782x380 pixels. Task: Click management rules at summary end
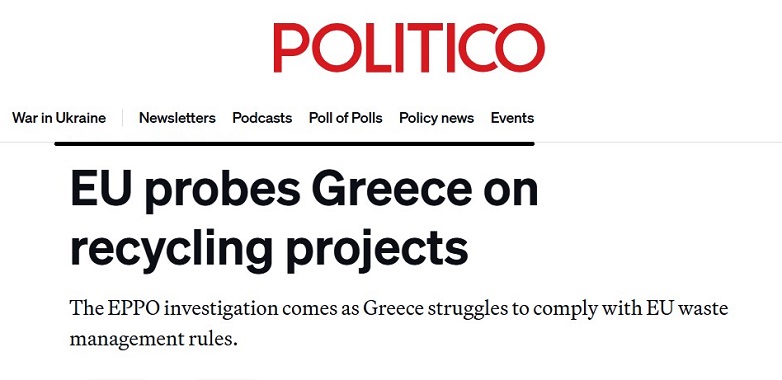[x=153, y=339]
